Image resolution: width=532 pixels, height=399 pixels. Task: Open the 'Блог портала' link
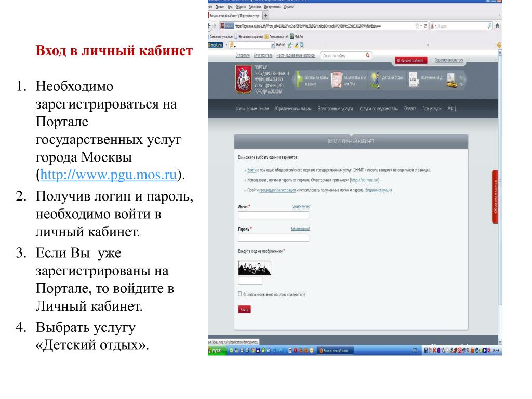coord(263,55)
